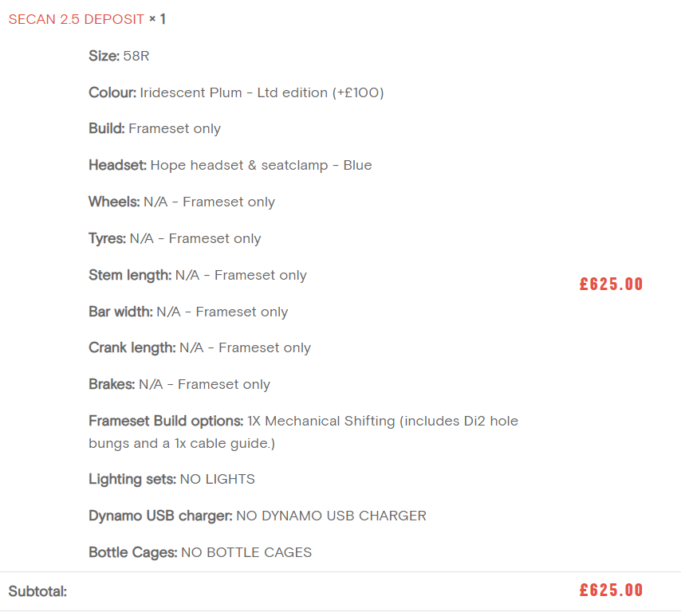
Task: Open the SECAN 2.5 DEPOSIT product link
Action: [76, 19]
